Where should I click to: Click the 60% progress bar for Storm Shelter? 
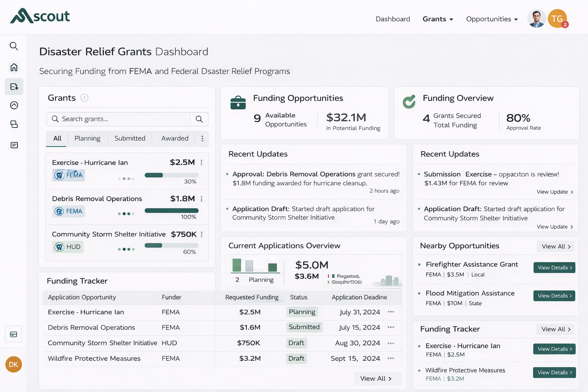click(171, 245)
